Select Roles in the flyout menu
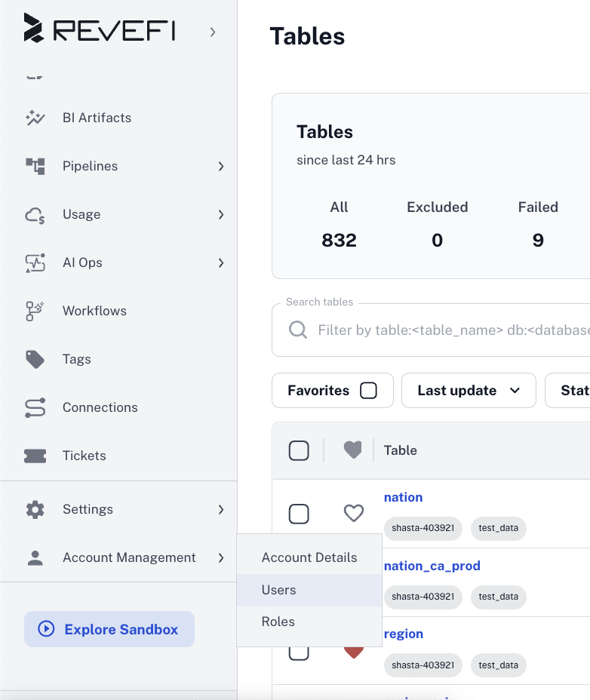This screenshot has height=700, width=590. click(278, 622)
